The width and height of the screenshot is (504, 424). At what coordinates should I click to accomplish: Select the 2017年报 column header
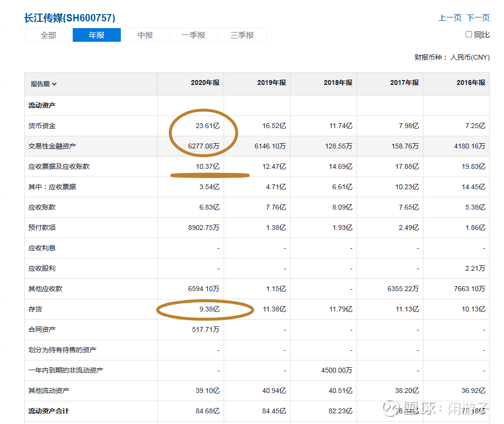404,83
